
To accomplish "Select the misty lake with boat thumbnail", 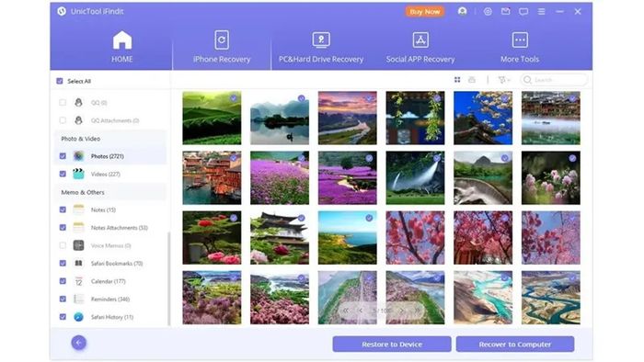I will click(x=280, y=118).
